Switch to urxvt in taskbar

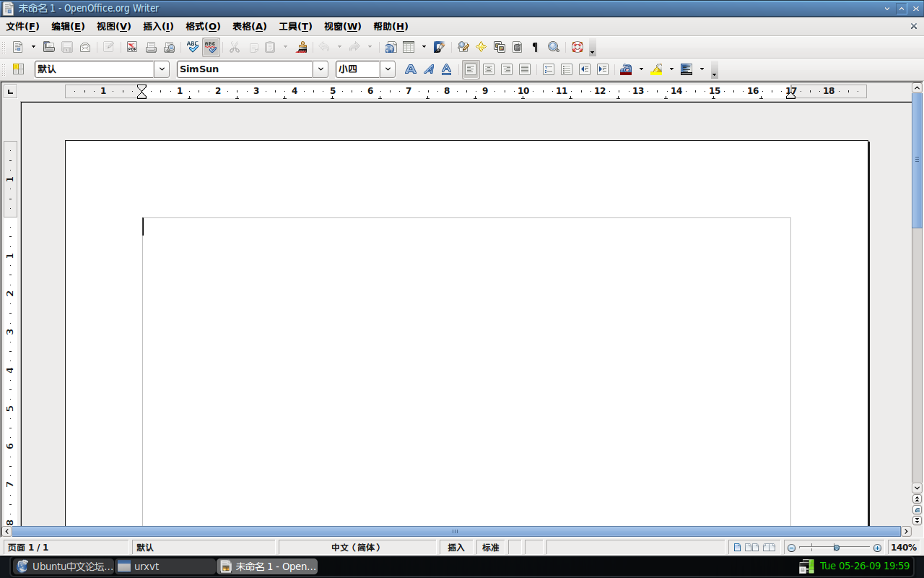165,566
